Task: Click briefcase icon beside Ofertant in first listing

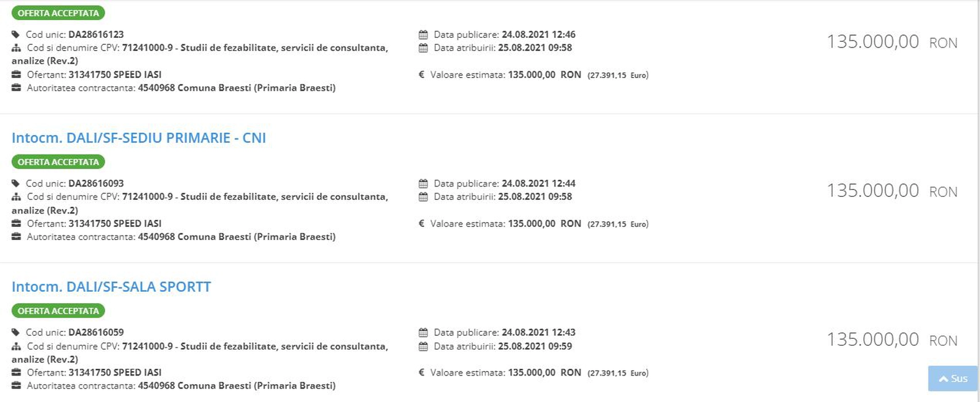Action: (x=16, y=75)
